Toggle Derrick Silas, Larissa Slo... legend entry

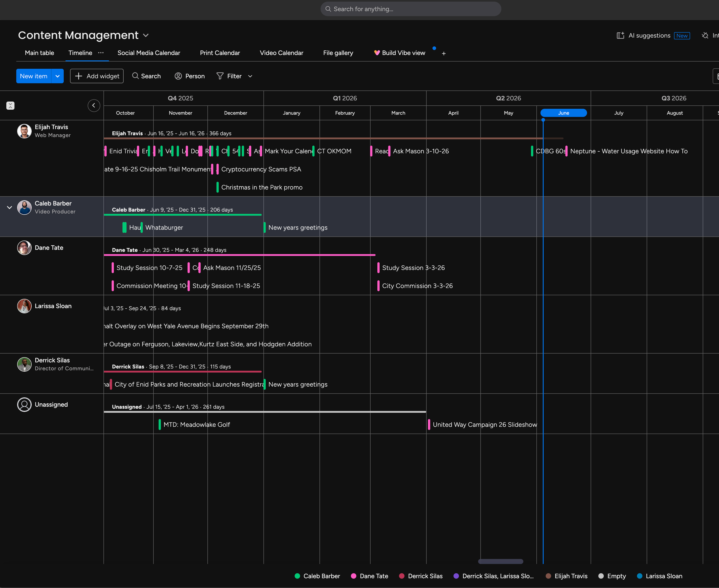(494, 576)
